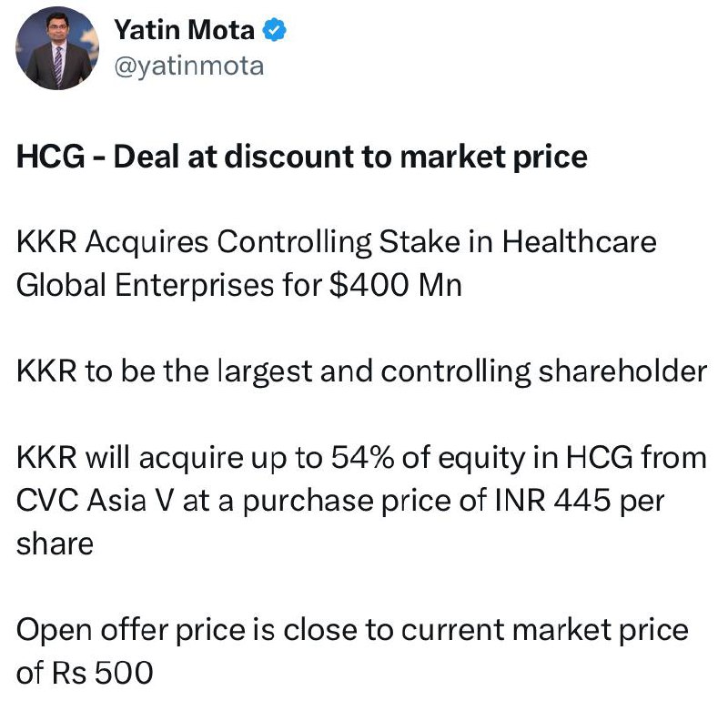Click the word "shareholder"
This screenshot has height=701, width=728.
[x=622, y=371]
